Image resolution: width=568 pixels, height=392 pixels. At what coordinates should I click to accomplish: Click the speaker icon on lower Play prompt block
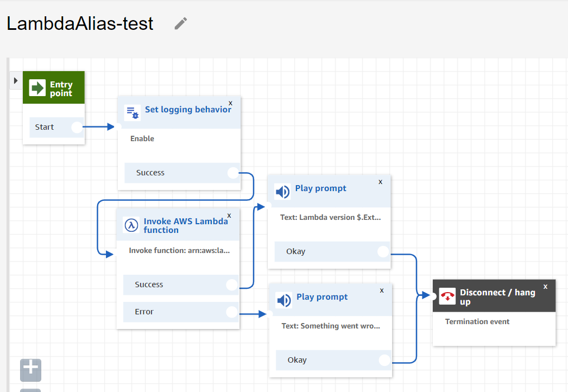tap(283, 300)
